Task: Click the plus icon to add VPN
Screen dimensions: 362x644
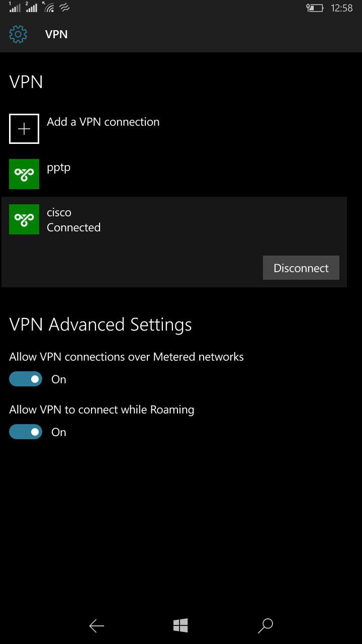Action: (24, 129)
